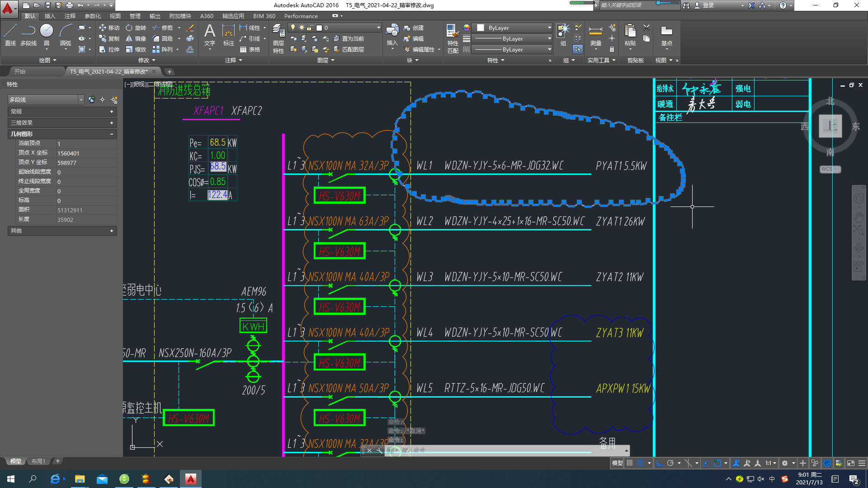
Task: Open Layer Properties (图层特性)
Action: click(x=278, y=38)
